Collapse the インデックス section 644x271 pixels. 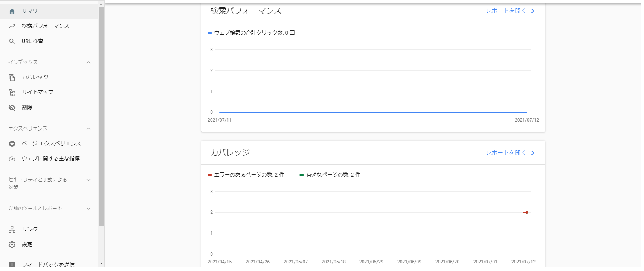(89, 62)
